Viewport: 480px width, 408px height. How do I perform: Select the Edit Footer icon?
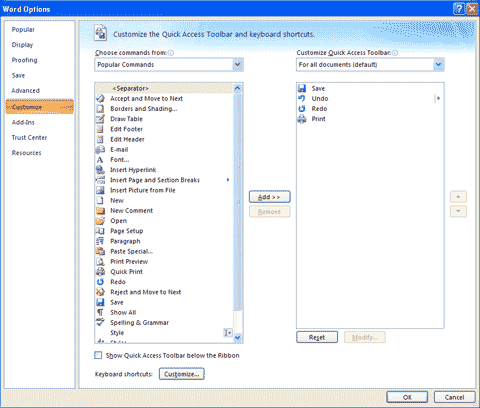click(x=100, y=129)
